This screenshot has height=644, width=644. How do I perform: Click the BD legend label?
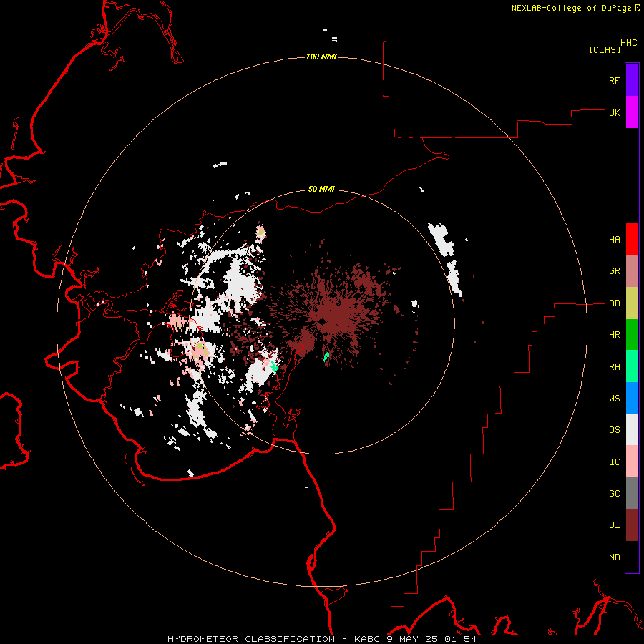point(615,303)
